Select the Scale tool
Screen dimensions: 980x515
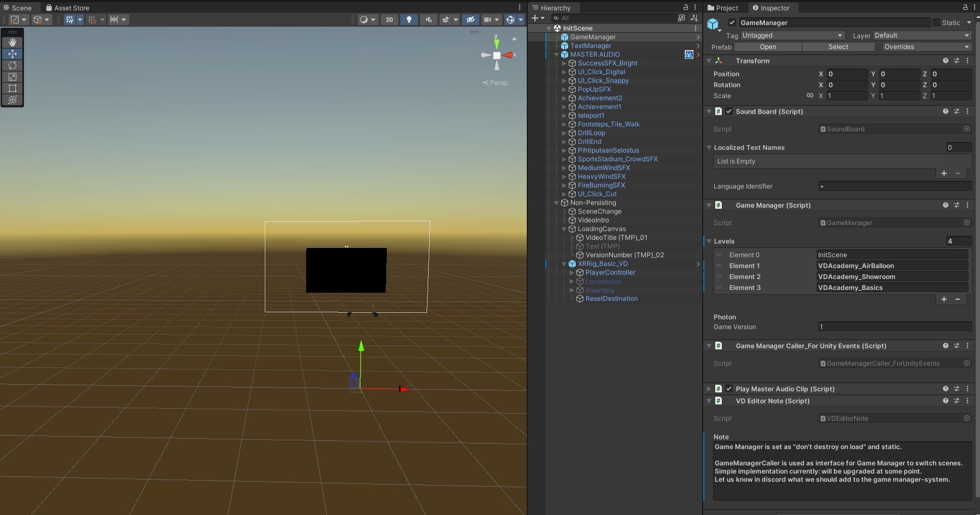pyautogui.click(x=13, y=77)
